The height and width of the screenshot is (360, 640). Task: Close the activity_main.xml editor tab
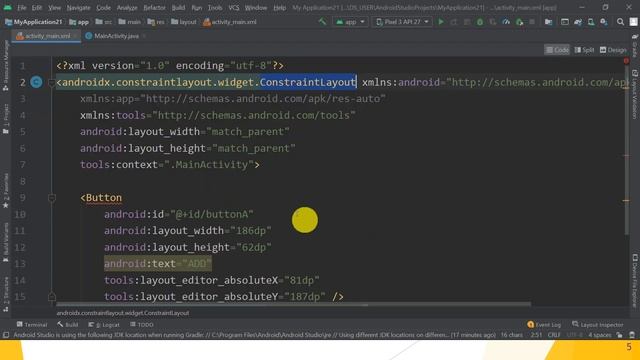[76, 36]
